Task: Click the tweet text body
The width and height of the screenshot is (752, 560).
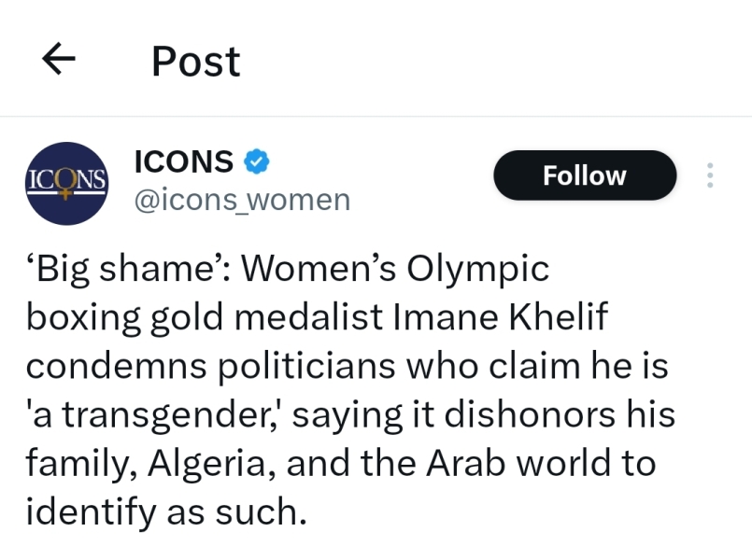Action: [350, 389]
